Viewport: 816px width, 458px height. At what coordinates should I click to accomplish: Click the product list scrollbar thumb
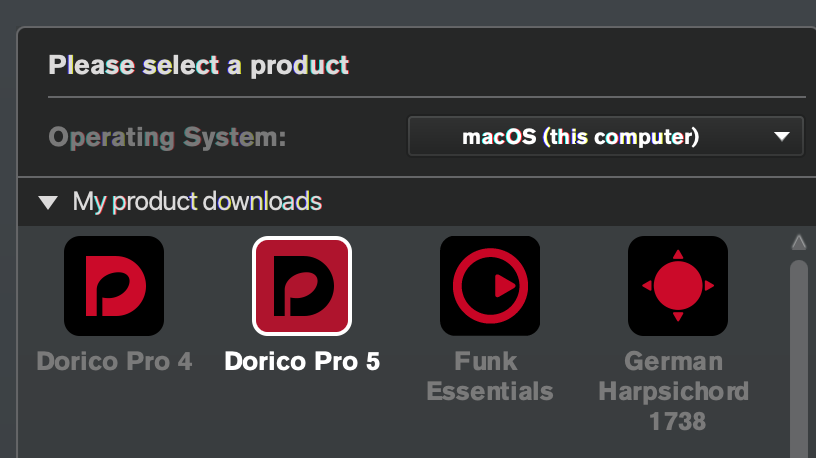[x=798, y=350]
